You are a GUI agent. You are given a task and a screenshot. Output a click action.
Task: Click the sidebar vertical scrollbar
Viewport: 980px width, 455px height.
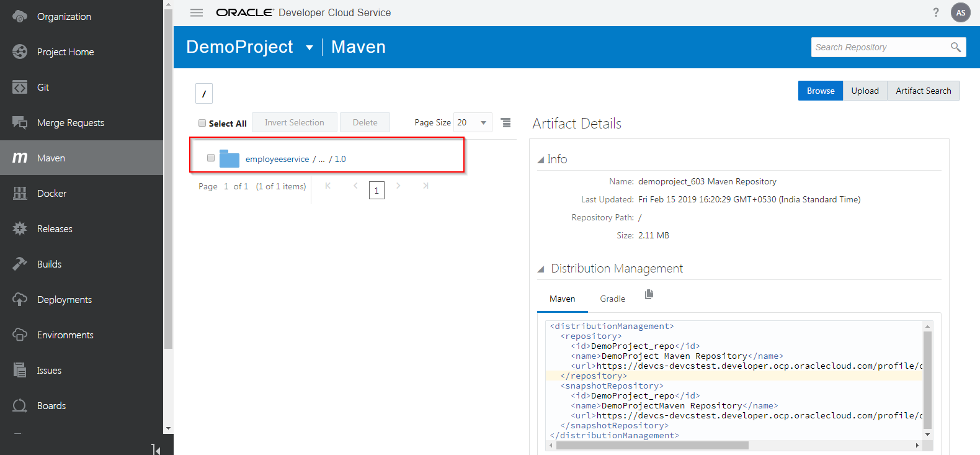pos(168,179)
